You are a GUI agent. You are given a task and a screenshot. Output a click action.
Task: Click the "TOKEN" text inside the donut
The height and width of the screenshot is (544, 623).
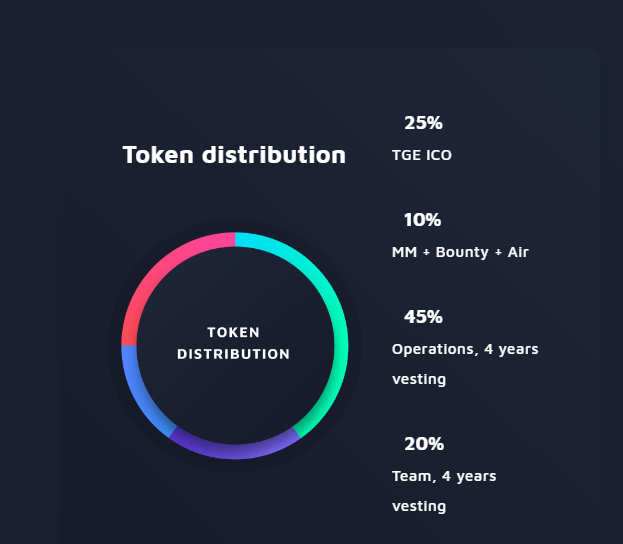[x=233, y=332]
